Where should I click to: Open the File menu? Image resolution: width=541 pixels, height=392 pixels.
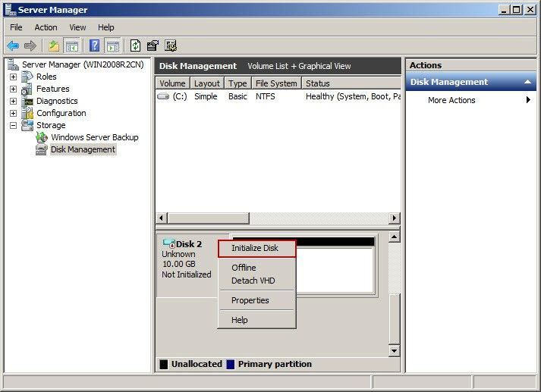click(x=16, y=27)
